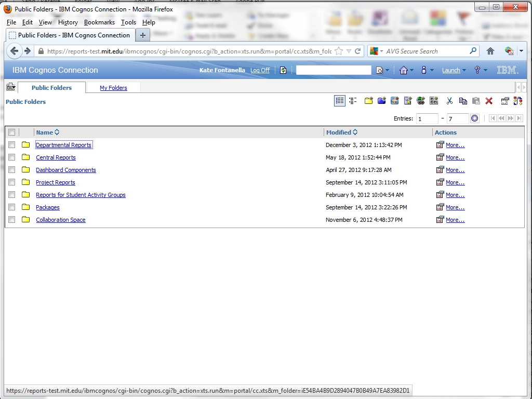532x399 pixels.
Task: Open the Bookmarks menu in Firefox
Action: pyautogui.click(x=99, y=22)
